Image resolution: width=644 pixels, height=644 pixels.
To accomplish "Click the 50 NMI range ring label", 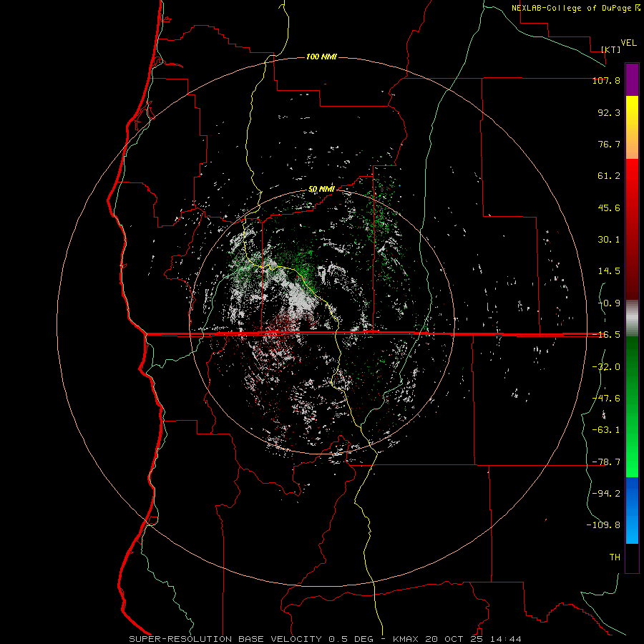I will click(321, 190).
